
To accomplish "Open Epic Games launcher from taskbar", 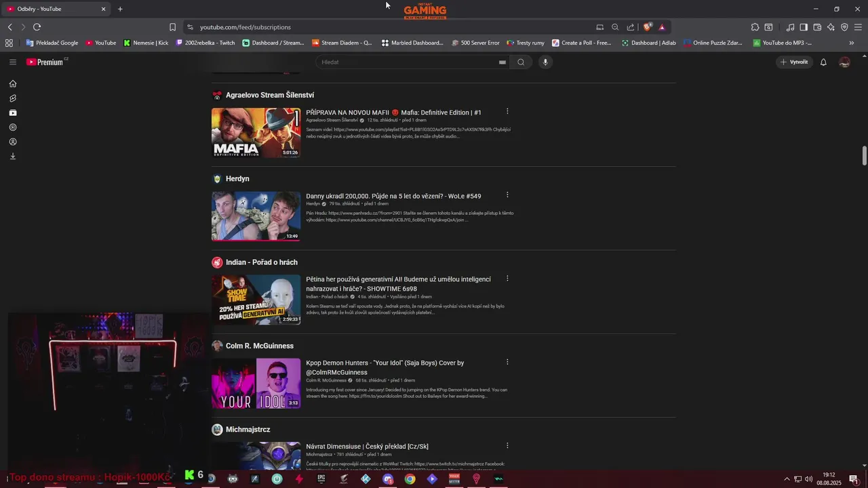I will coord(321,479).
